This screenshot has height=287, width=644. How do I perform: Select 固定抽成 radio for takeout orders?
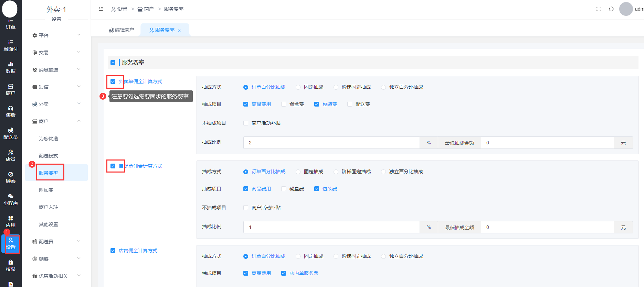(x=298, y=87)
